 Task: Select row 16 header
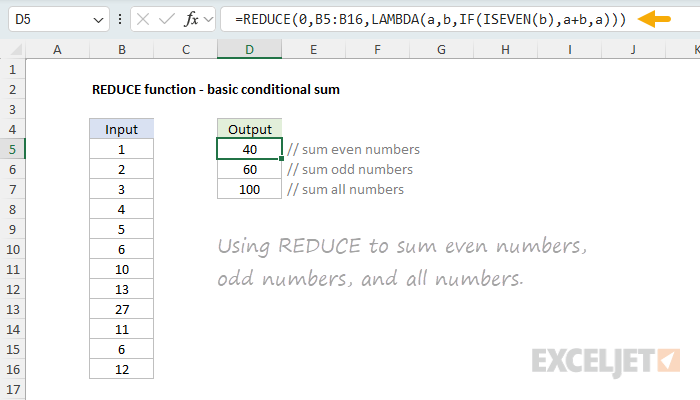coord(12,369)
